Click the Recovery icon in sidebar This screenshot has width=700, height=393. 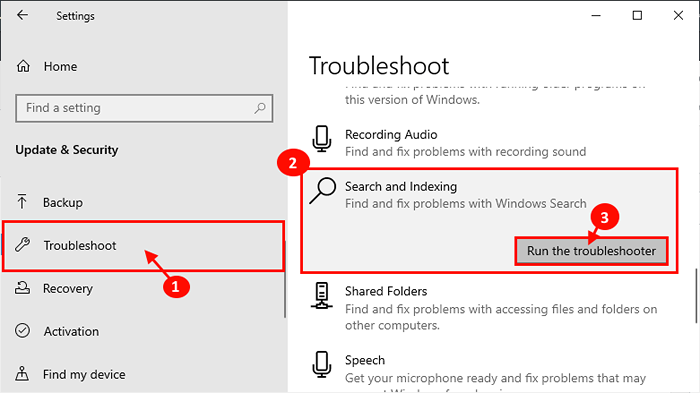tap(22, 288)
